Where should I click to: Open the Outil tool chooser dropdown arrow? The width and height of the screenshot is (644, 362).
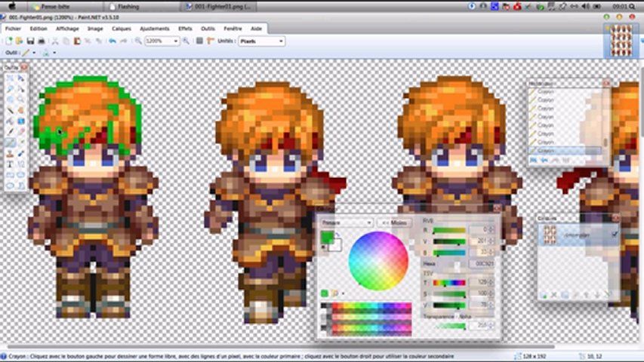pyautogui.click(x=34, y=53)
